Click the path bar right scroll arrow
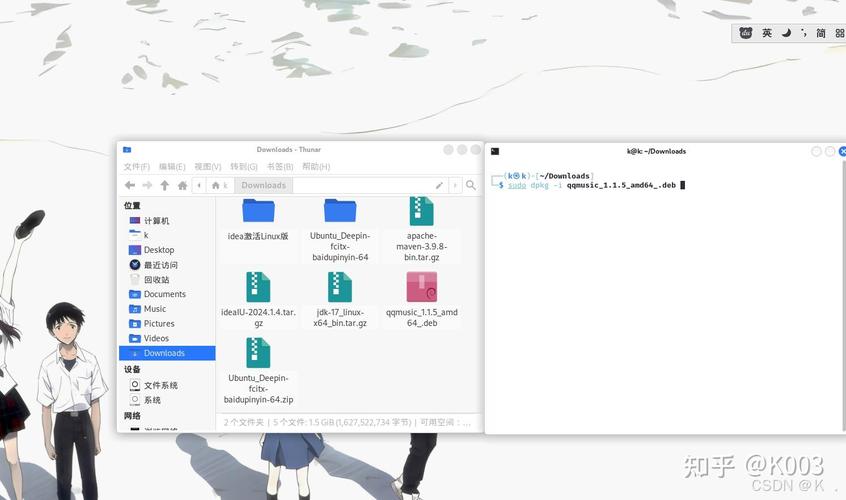This screenshot has width=846, height=500. (455, 186)
